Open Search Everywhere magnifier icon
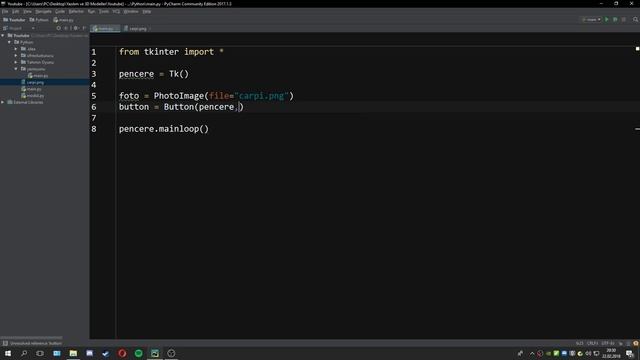This screenshot has height=360, width=640. 635,20
